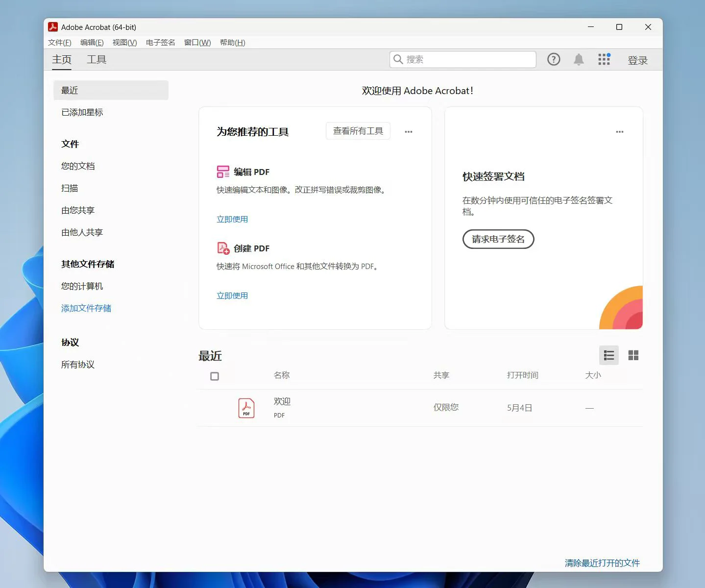Open the 帮助(H) menu

(233, 43)
